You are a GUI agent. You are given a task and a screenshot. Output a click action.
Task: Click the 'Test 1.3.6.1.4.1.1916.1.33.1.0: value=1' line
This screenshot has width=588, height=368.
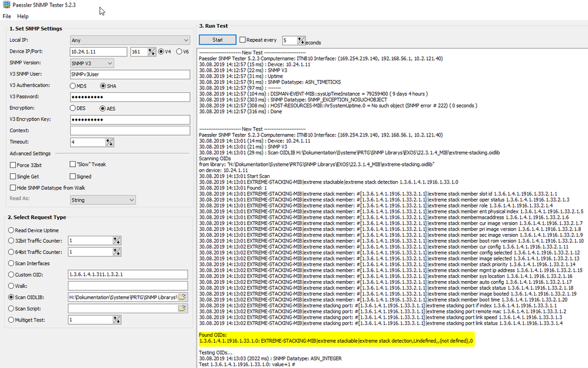[247, 364]
